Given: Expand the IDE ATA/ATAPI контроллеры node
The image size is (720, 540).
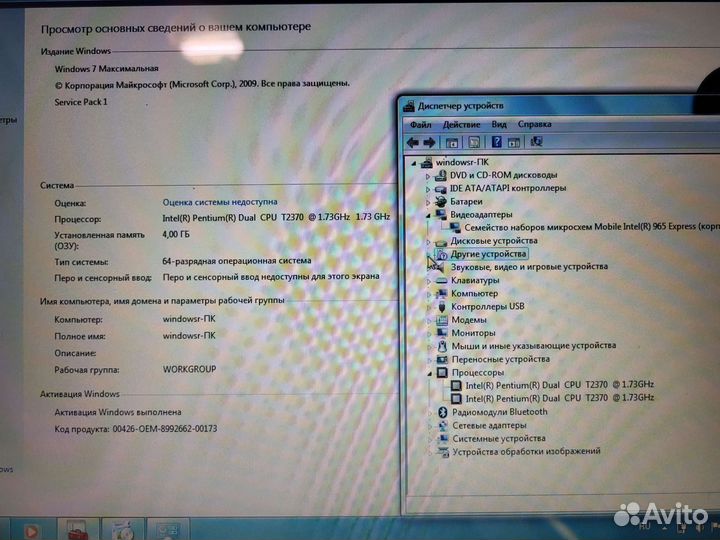Looking at the screenshot, I should (x=428, y=189).
